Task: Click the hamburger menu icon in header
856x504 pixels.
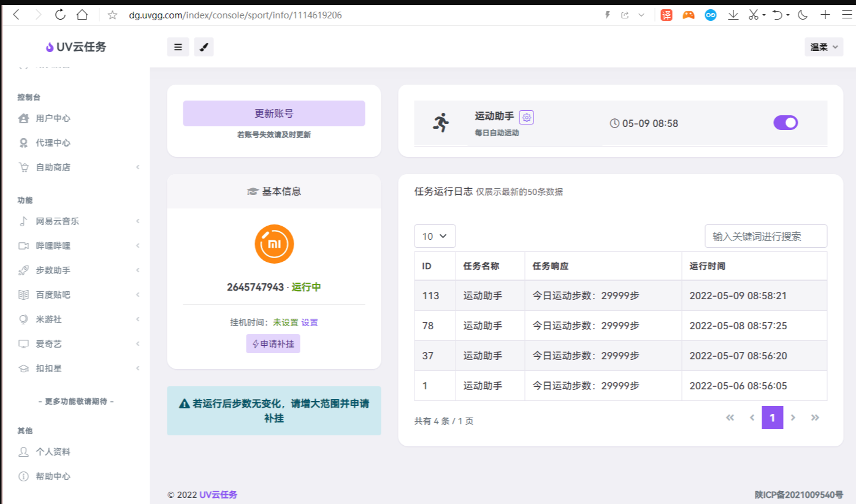Action: tap(178, 47)
